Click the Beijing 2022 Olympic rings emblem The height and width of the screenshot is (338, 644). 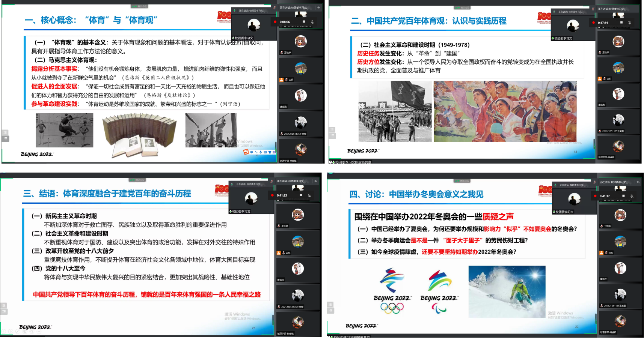coord(392,291)
